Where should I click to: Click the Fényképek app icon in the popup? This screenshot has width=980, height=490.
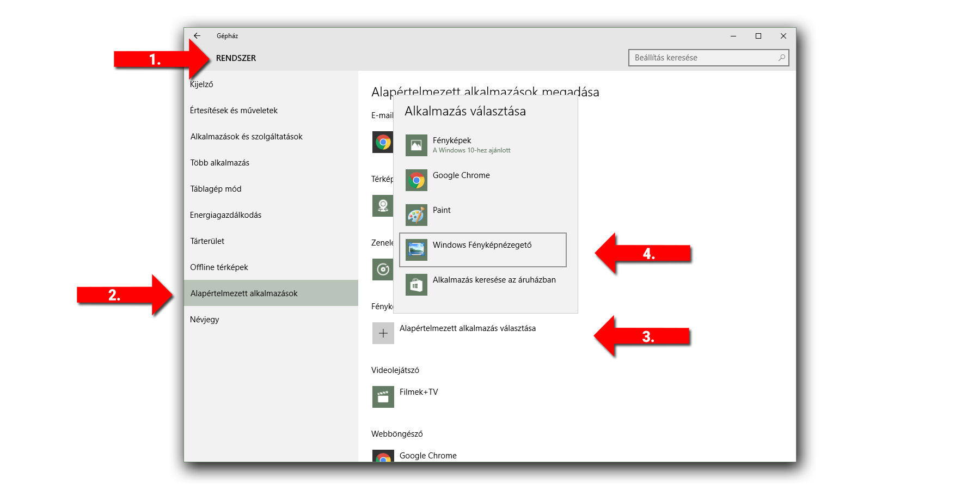point(416,145)
